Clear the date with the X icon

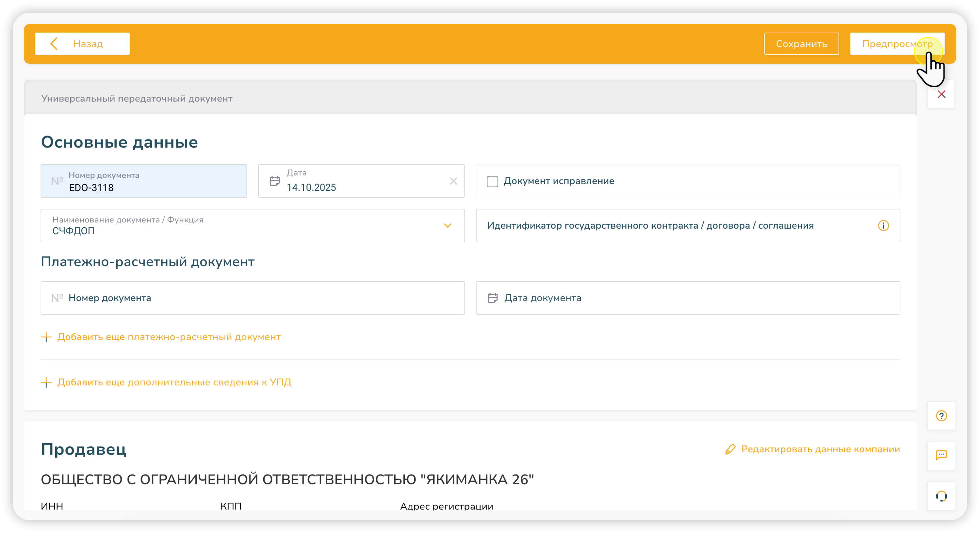pos(453,181)
